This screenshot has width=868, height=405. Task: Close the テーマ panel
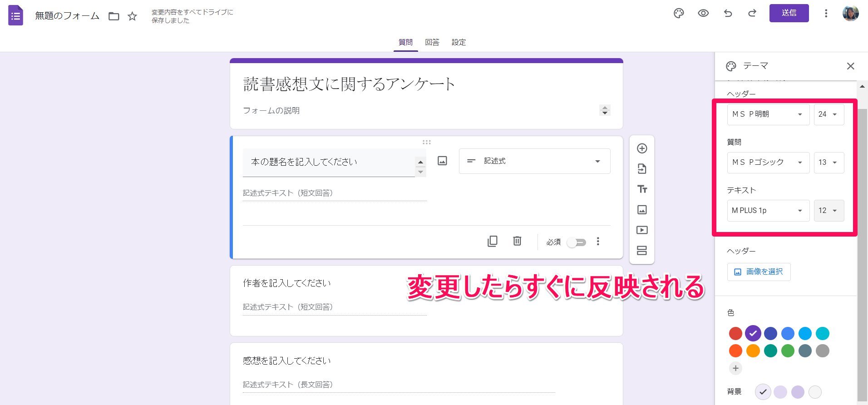click(x=850, y=66)
